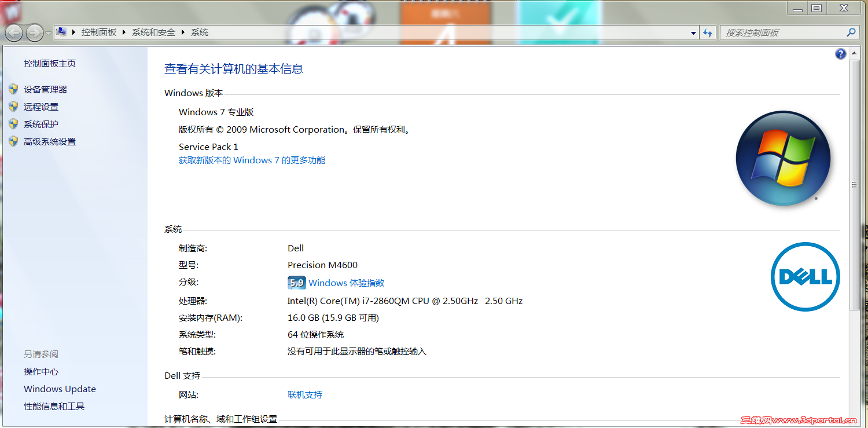Screen dimensions: 868x428
Task: Expand the arrow between 系统和安全 and 系统
Action: [183, 32]
